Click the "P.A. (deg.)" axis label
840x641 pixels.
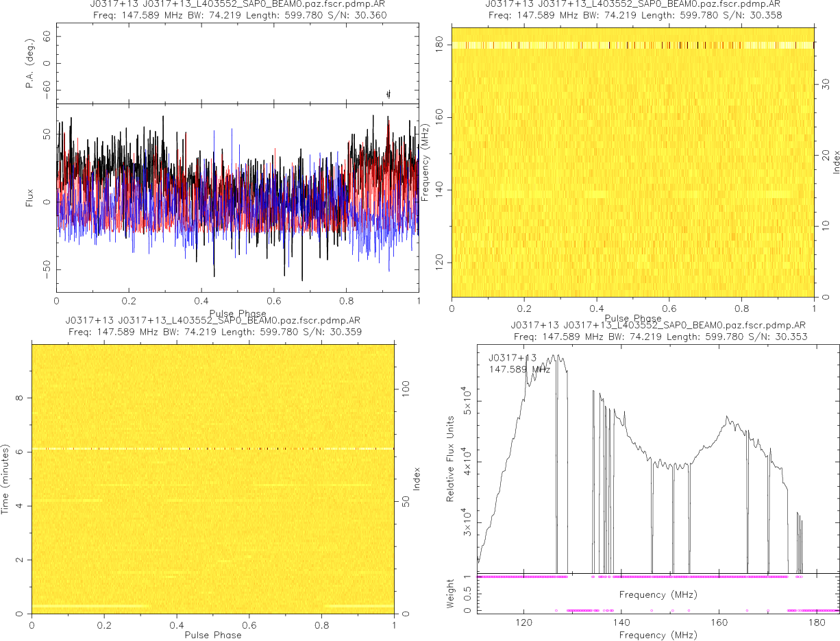(x=29, y=64)
